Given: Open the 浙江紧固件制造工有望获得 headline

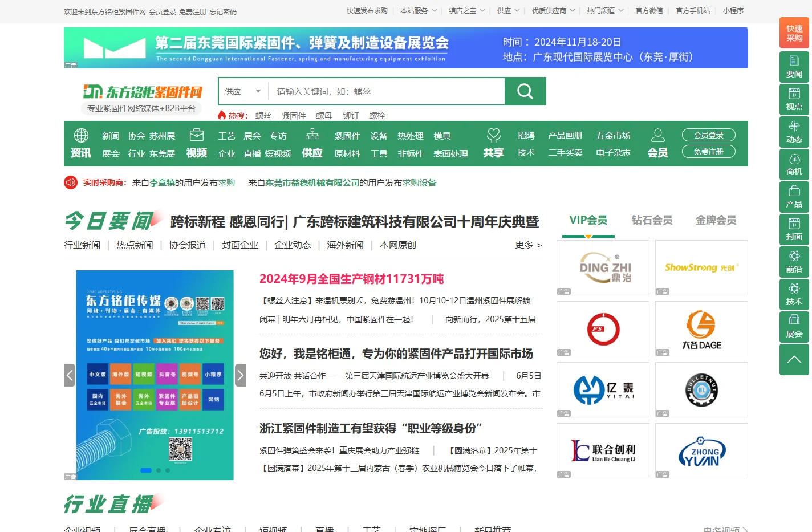Looking at the screenshot, I should click(371, 428).
